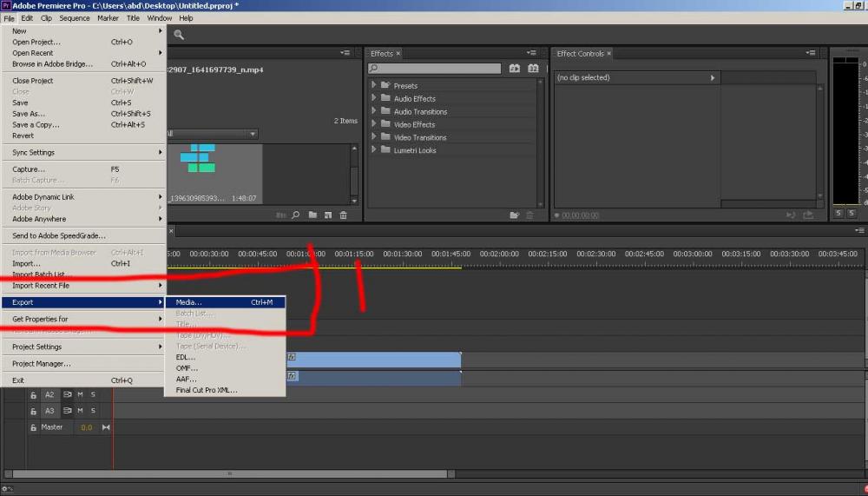Select track target A2 button

(x=49, y=394)
